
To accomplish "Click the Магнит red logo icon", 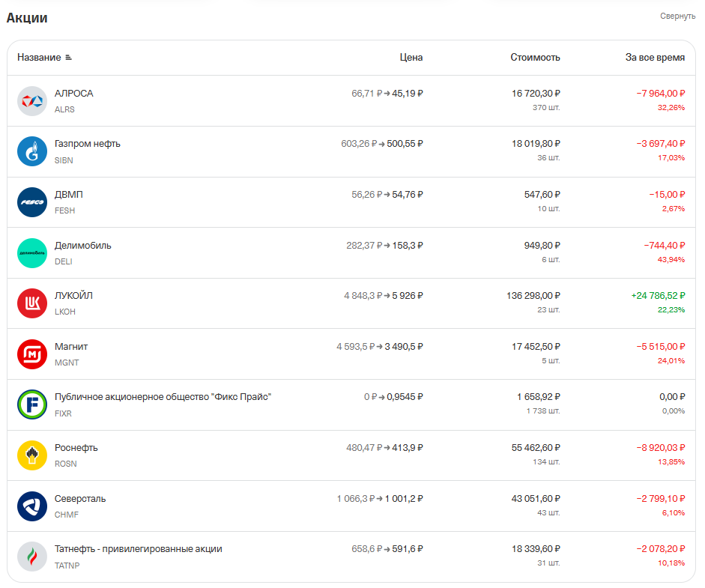I will click(32, 354).
